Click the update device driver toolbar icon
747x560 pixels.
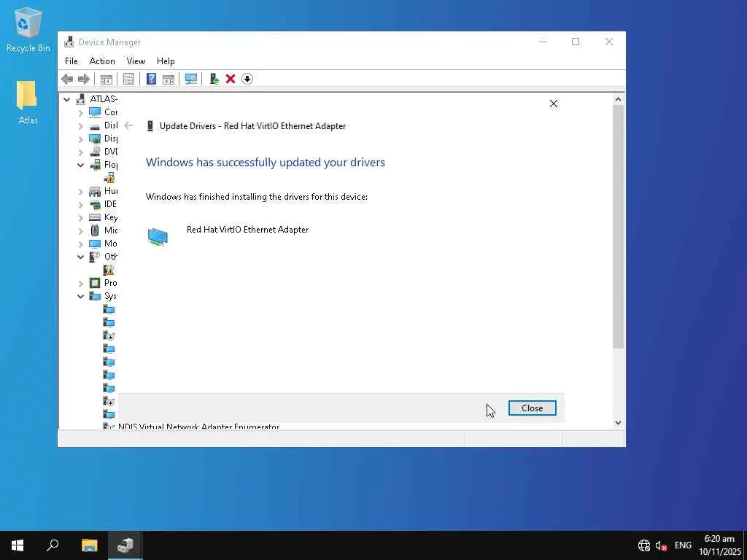tap(214, 79)
